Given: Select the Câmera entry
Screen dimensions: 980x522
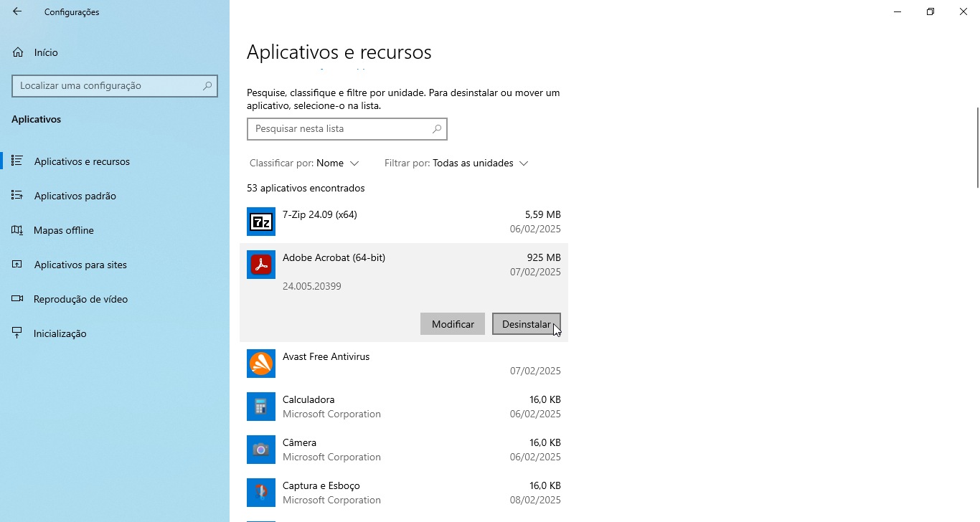Looking at the screenshot, I should [404, 450].
